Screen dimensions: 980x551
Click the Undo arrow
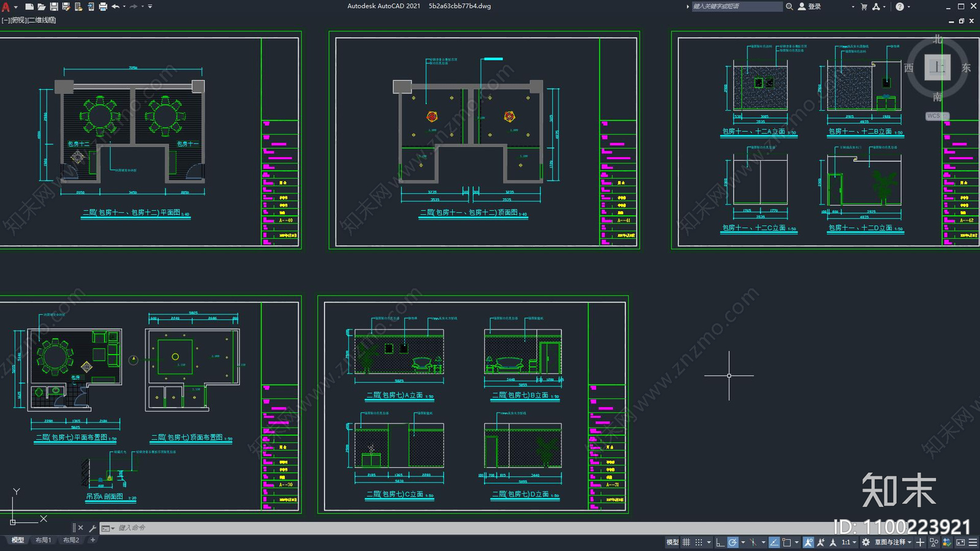[x=115, y=7]
